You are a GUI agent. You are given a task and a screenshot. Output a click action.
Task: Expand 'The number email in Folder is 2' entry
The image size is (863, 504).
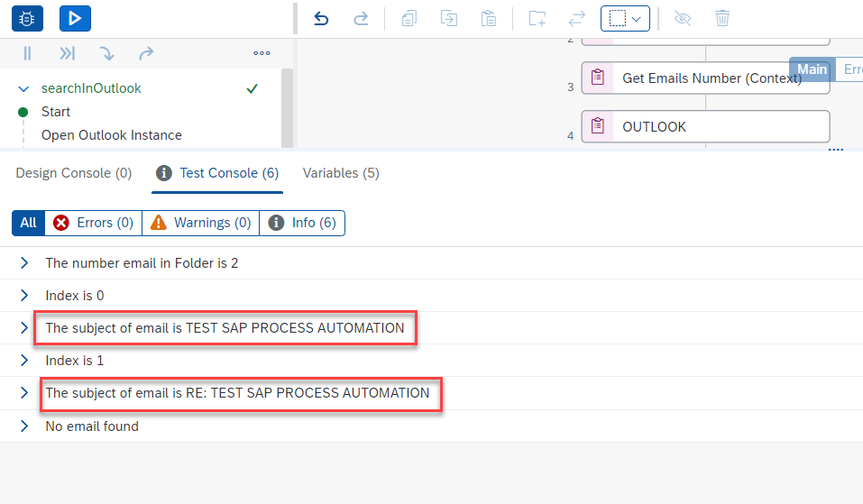24,263
